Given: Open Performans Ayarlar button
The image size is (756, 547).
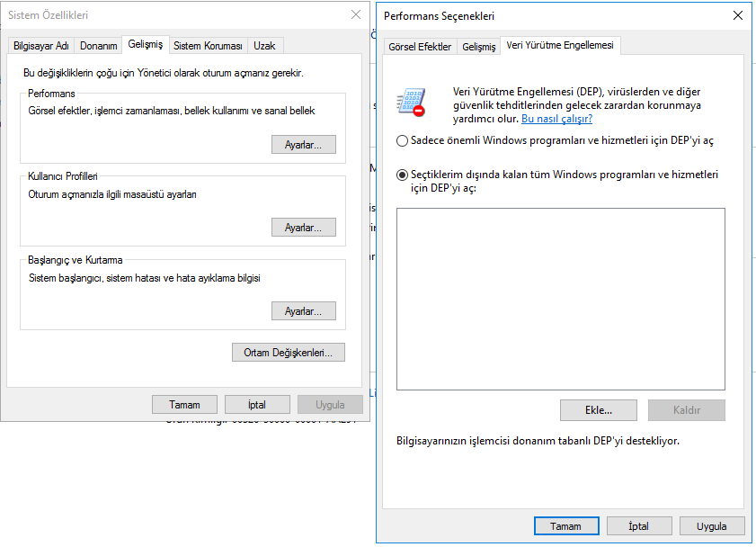Looking at the screenshot, I should pyautogui.click(x=304, y=145).
